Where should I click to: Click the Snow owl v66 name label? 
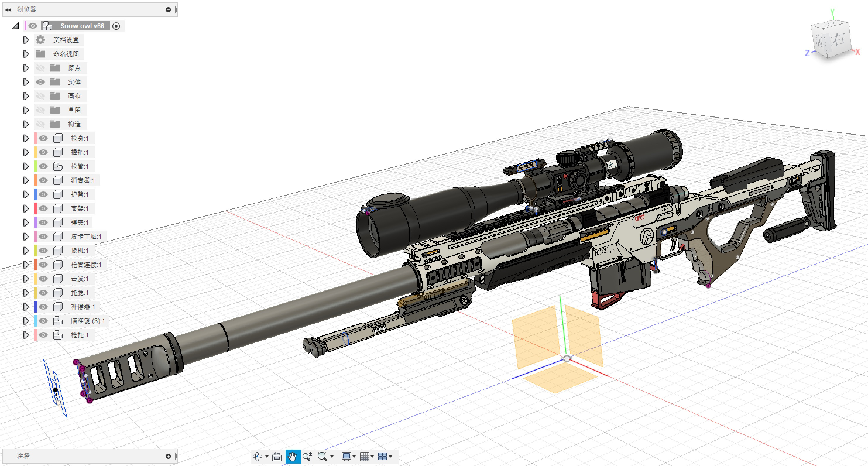coord(82,26)
